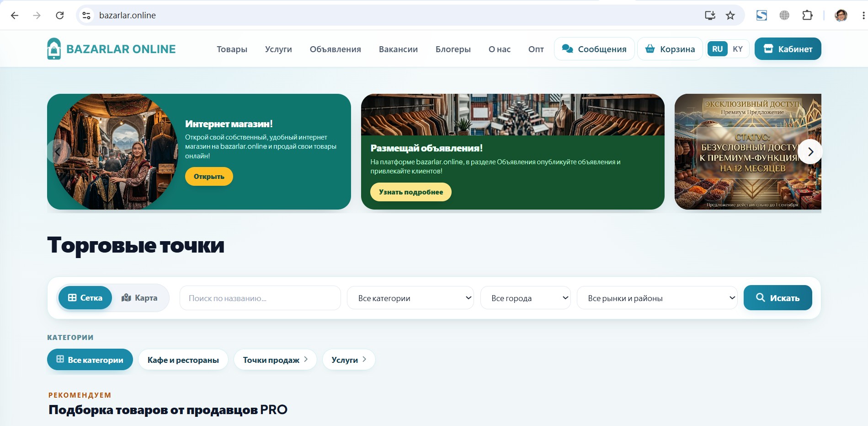Click the yellow Открыть button
This screenshot has width=868, height=426.
(209, 177)
